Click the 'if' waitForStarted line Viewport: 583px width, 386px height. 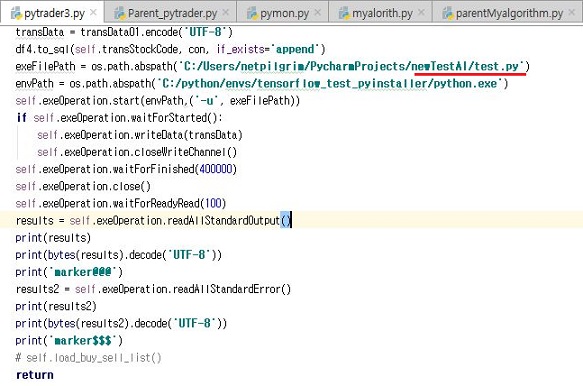pos(119,118)
